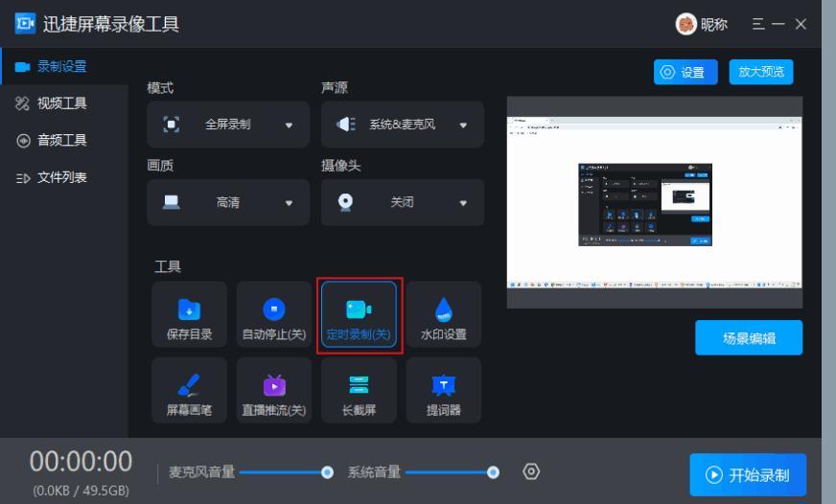Switch to the 视频工具 sidebar tab
The image size is (836, 504).
point(62,103)
